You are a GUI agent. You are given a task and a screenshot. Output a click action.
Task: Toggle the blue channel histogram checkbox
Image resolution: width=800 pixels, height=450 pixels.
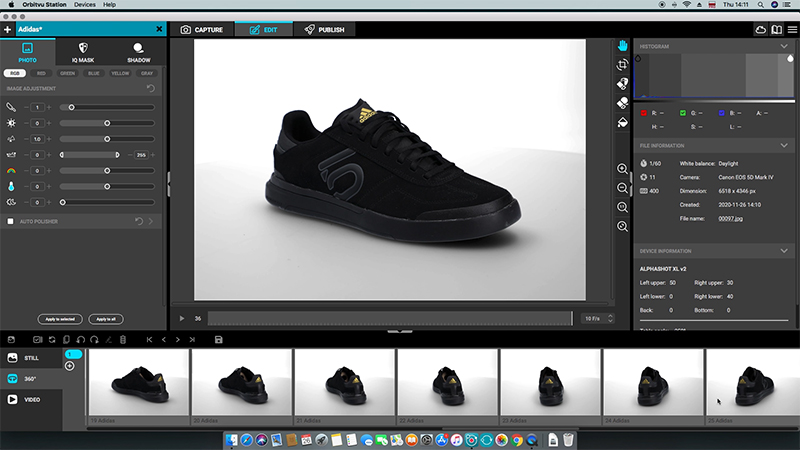click(721, 113)
